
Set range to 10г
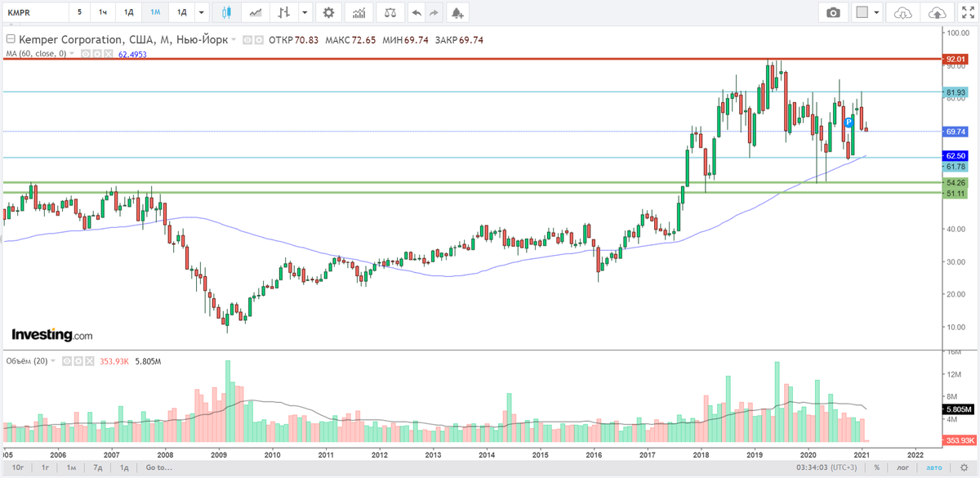[x=18, y=467]
